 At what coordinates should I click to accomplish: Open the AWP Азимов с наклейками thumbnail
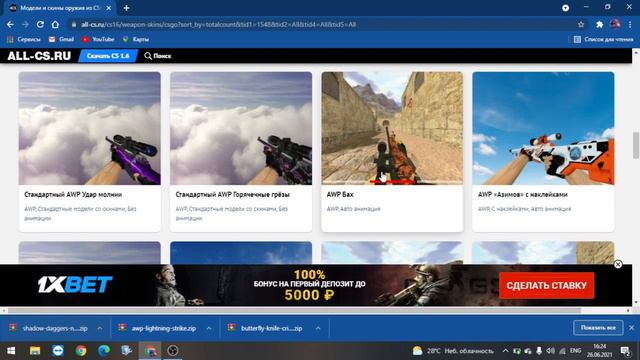click(x=543, y=128)
